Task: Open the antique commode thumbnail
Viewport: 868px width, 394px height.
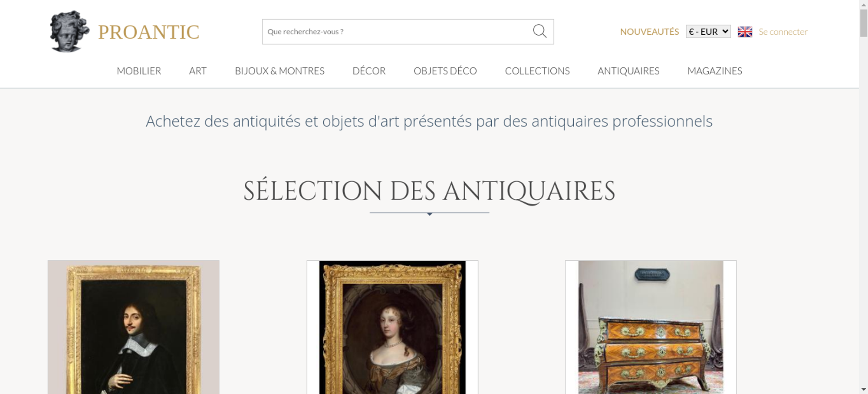Action: click(x=651, y=327)
